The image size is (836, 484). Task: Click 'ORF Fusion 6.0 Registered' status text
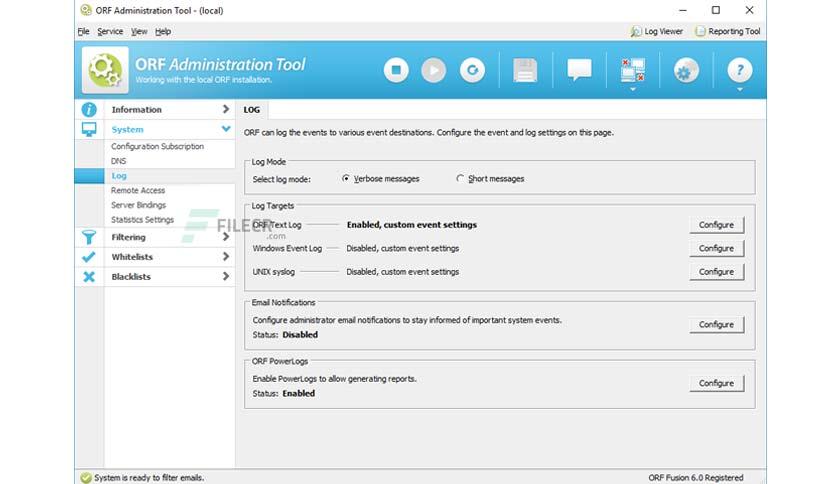pos(696,478)
